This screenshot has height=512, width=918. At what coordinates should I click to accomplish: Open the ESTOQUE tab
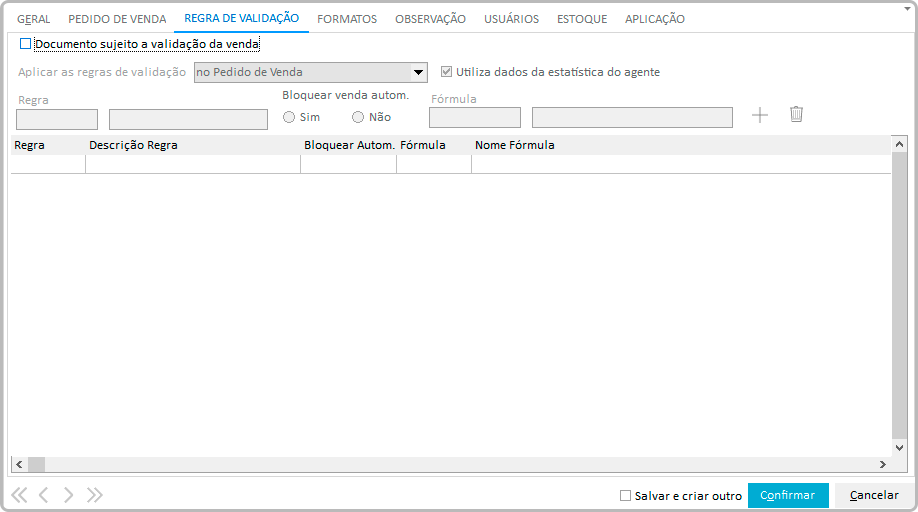tap(582, 19)
